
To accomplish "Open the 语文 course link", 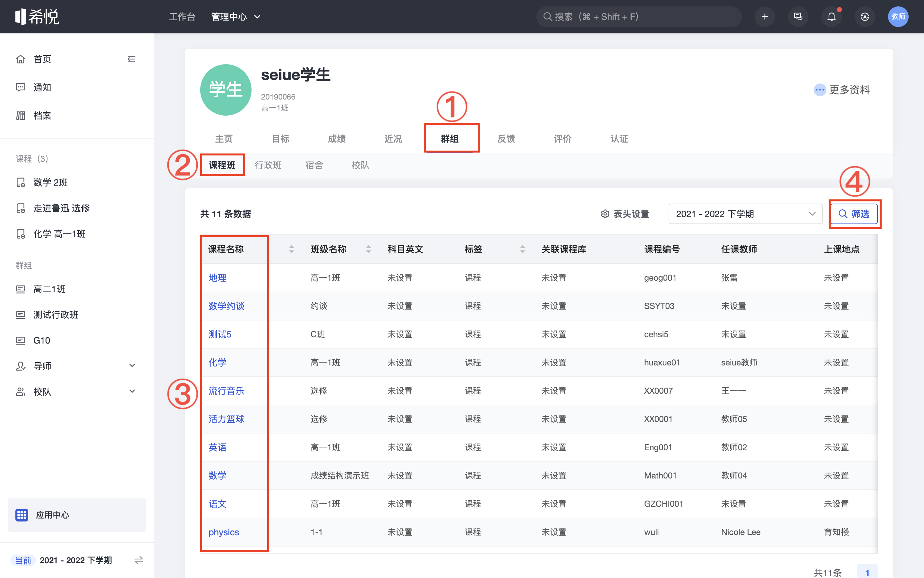I will point(217,504).
